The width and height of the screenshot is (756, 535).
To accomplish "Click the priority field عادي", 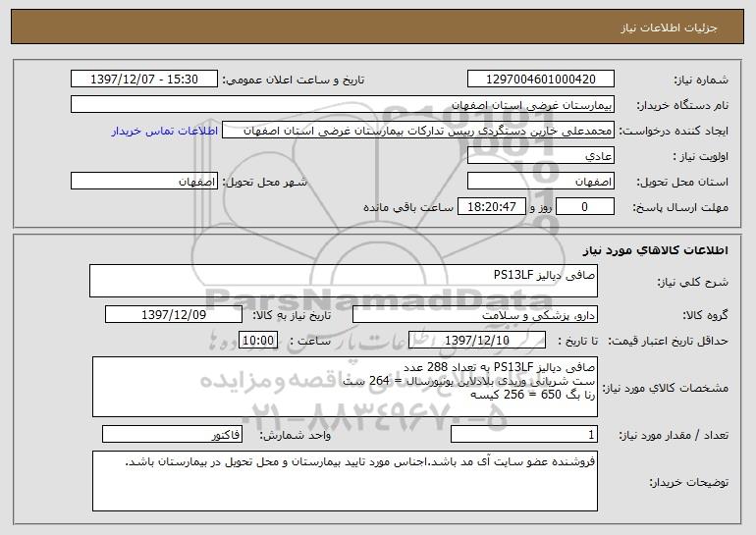I will click(540, 156).
